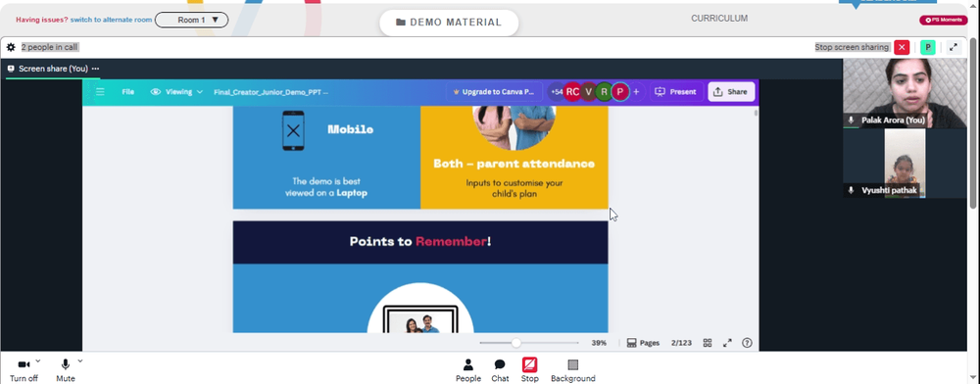
Task: Open the Pages panel
Action: (x=643, y=343)
